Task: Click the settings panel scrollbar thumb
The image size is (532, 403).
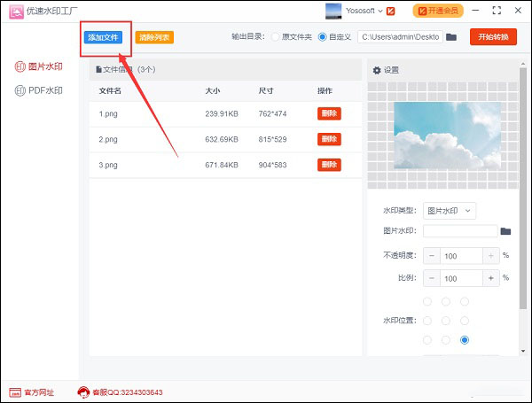Action: (x=523, y=188)
